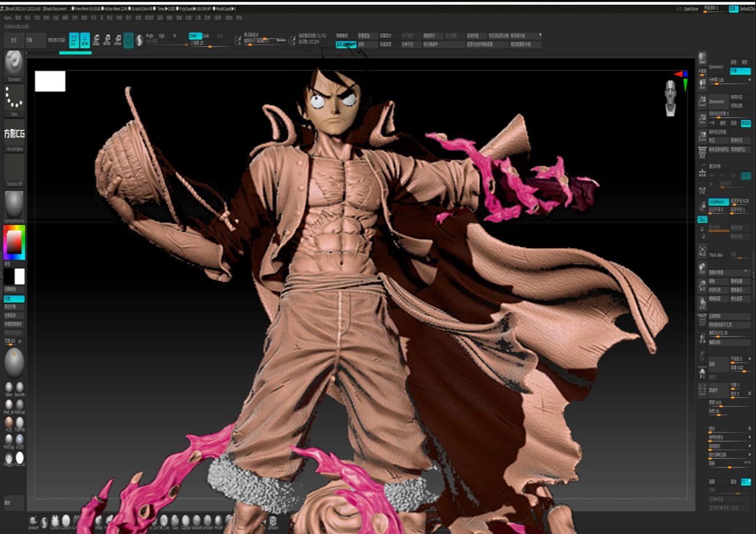Click the DefaultZScript button
This screenshot has width=756, height=534.
(x=747, y=9)
